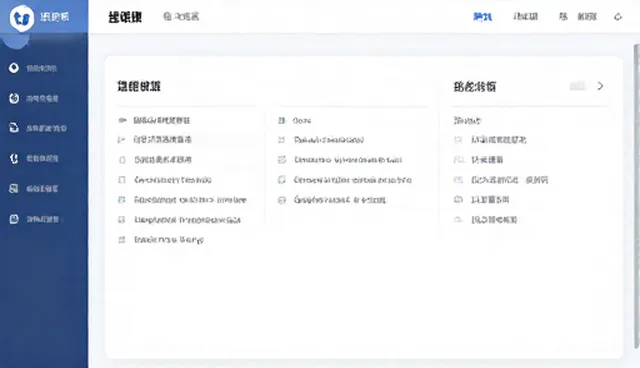Click the second sidebar item's icon

tap(14, 98)
